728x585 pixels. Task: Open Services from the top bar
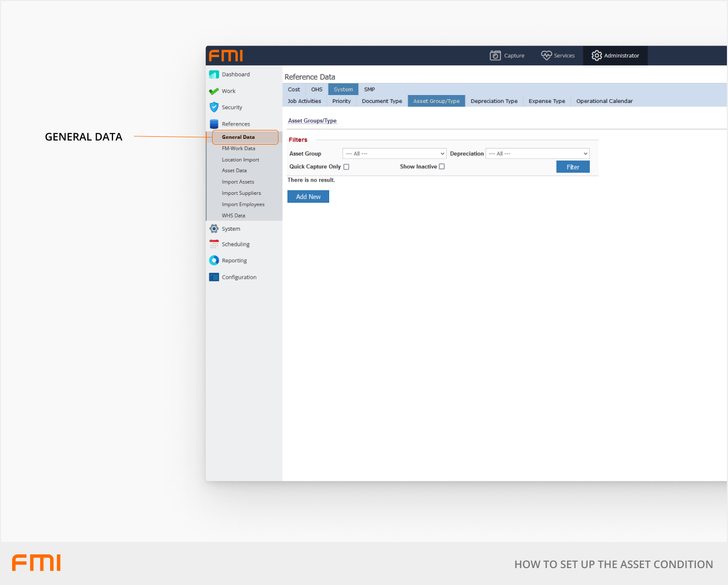coord(558,55)
